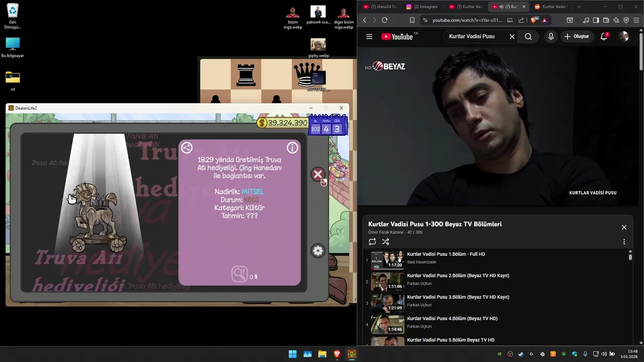
Task: Close the active YouTube tab
Action: pos(524,7)
